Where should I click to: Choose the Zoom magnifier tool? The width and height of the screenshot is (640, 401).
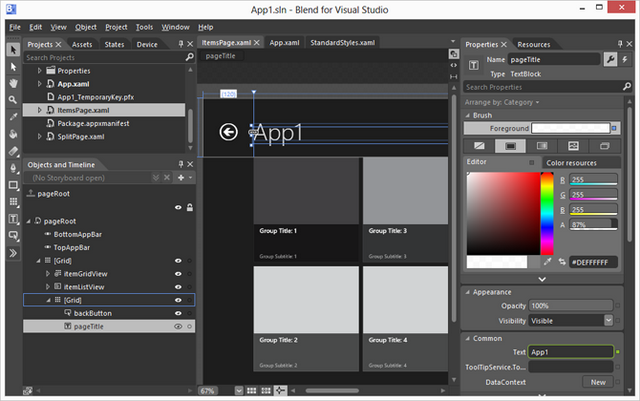(13, 100)
